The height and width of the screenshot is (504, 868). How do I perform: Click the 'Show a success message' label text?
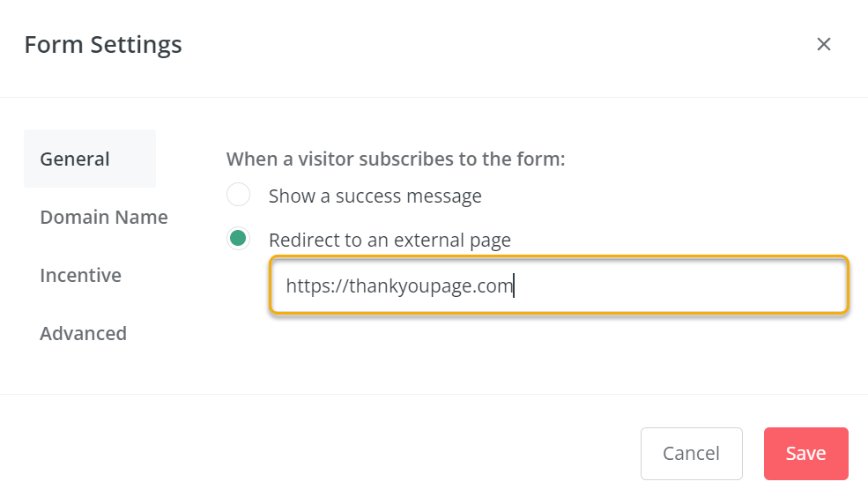[x=375, y=196]
